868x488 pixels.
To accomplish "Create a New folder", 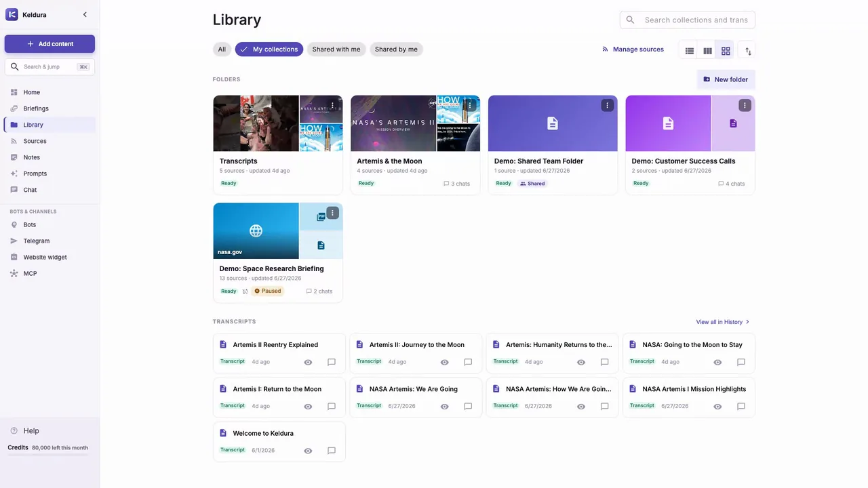I will coord(726,79).
